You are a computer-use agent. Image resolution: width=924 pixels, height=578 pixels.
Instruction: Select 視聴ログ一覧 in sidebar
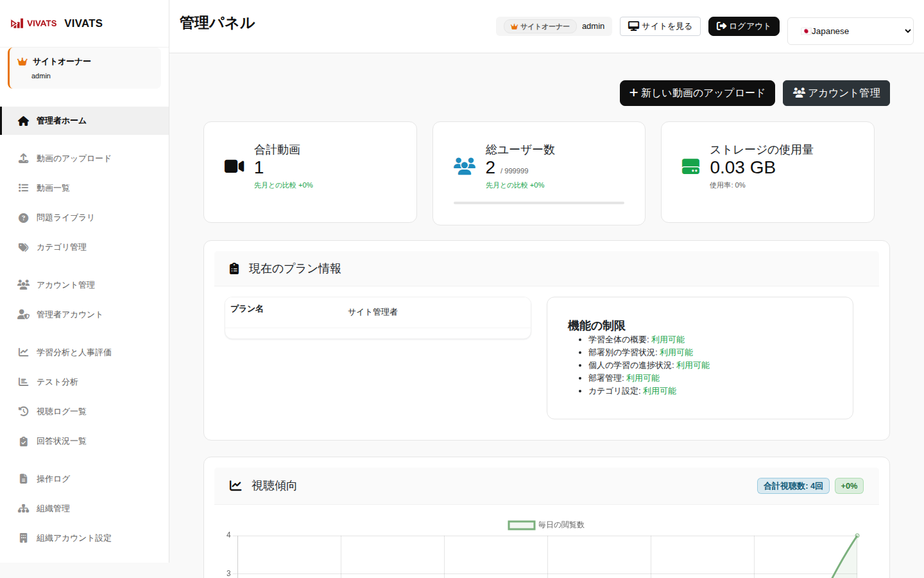pos(85,412)
